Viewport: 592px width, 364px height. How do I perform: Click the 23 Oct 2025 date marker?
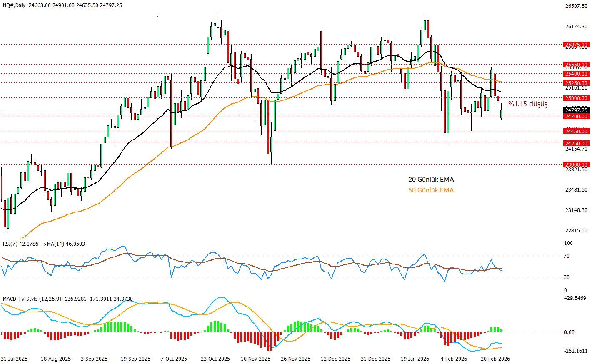click(215, 359)
